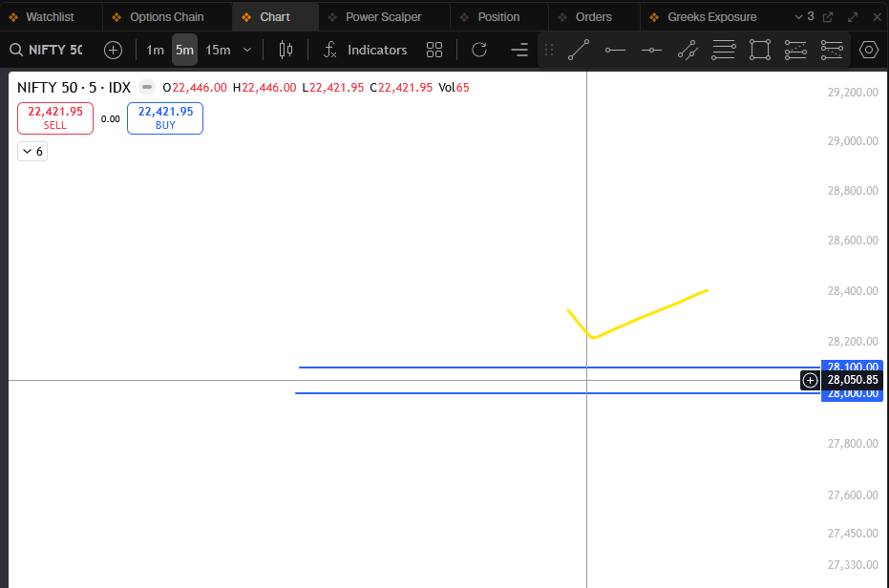Click the expand to fullscreen arrows icon
Viewport: 889px width, 588px height.
pyautogui.click(x=853, y=17)
